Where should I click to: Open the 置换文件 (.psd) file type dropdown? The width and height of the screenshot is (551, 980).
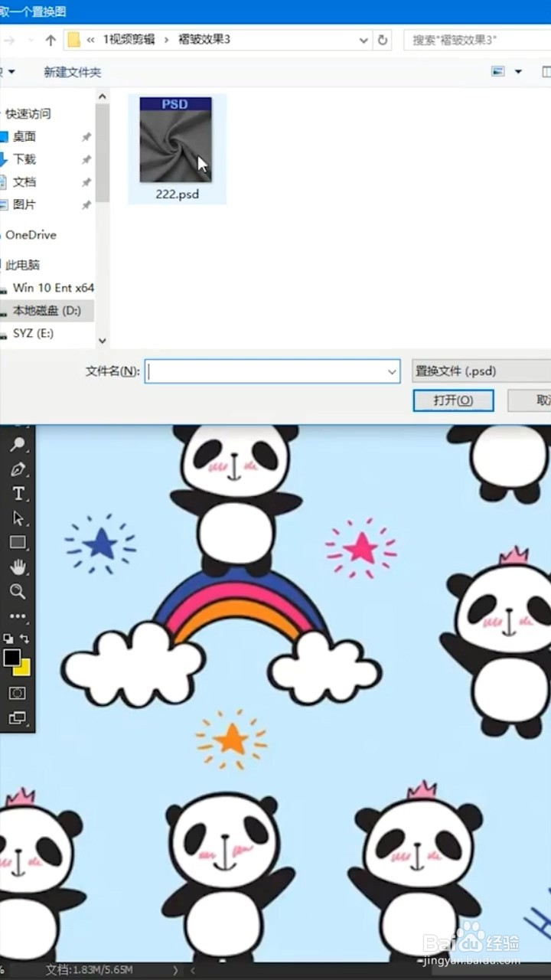click(481, 371)
